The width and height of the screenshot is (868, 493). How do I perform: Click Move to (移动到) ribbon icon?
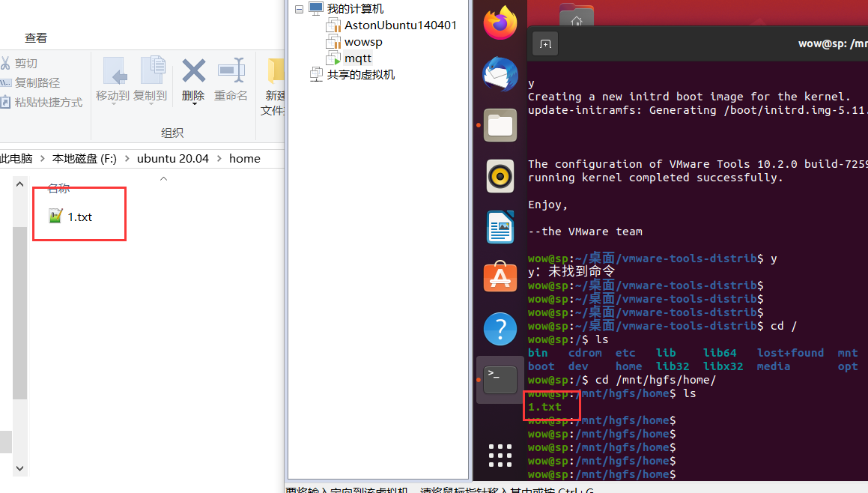pos(113,80)
